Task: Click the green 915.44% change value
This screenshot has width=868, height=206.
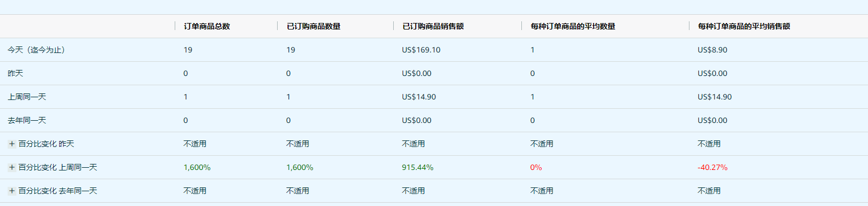Action: click(418, 167)
